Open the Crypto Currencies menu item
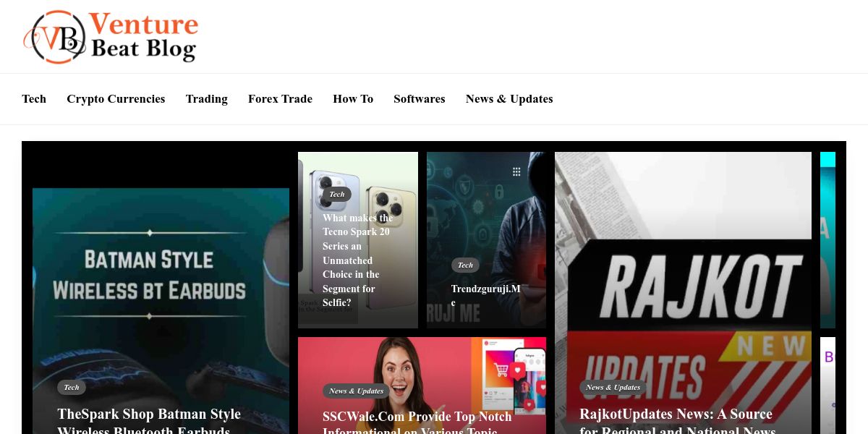Image resolution: width=868 pixels, height=434 pixels. click(116, 99)
